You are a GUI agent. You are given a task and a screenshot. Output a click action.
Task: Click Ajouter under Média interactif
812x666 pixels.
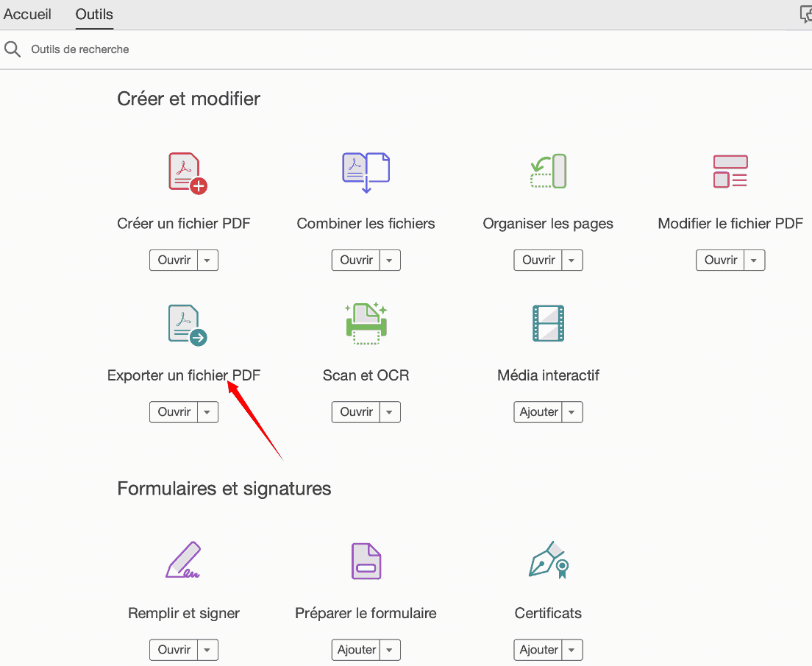[538, 412]
